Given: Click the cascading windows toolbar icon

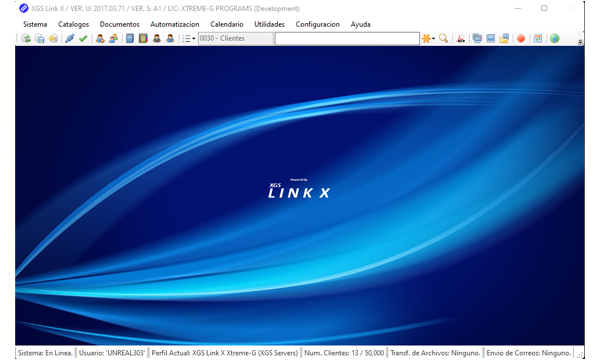Looking at the screenshot, I should (477, 38).
